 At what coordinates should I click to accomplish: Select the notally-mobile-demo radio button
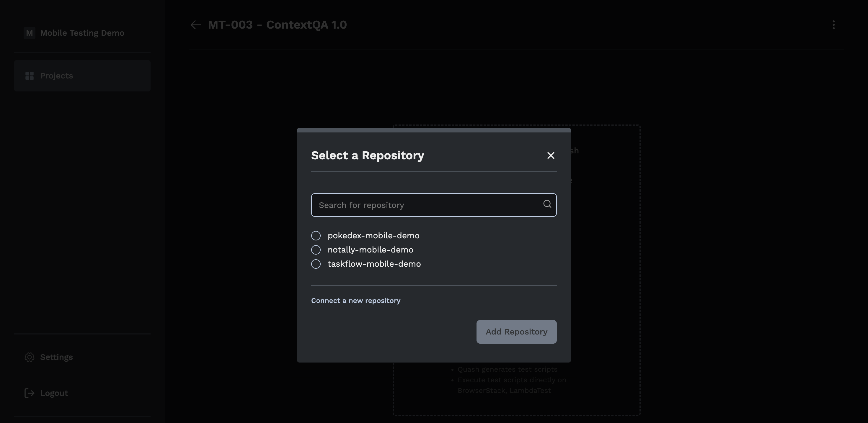316,250
